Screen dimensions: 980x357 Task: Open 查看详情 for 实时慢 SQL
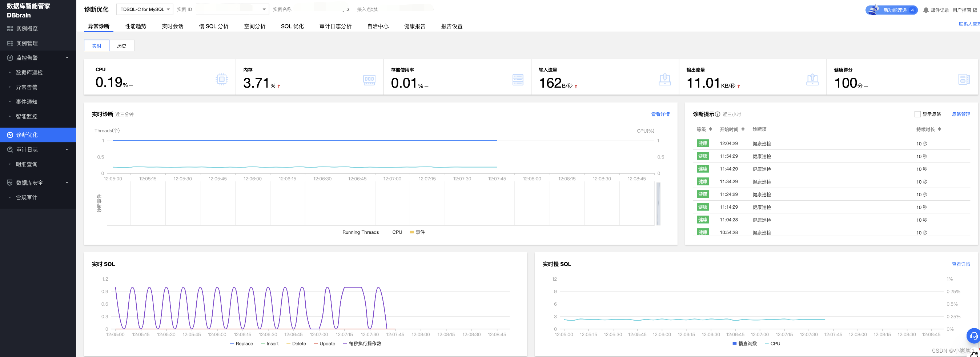coord(961,264)
